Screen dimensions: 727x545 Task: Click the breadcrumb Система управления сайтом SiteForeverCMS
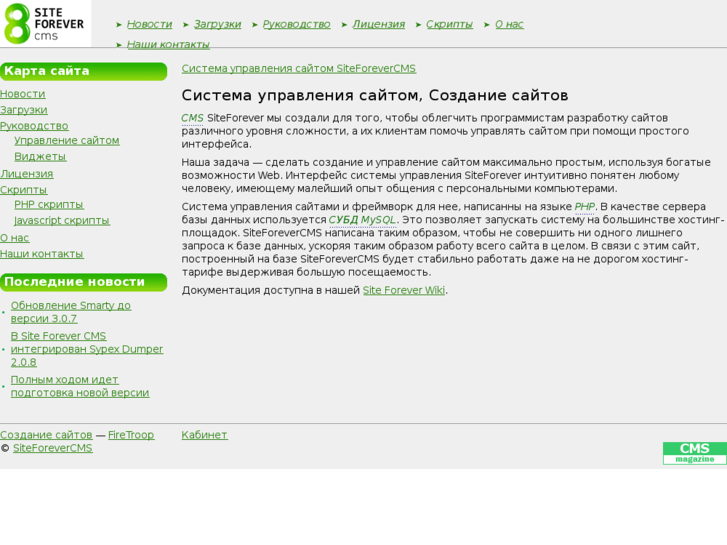coord(299,69)
